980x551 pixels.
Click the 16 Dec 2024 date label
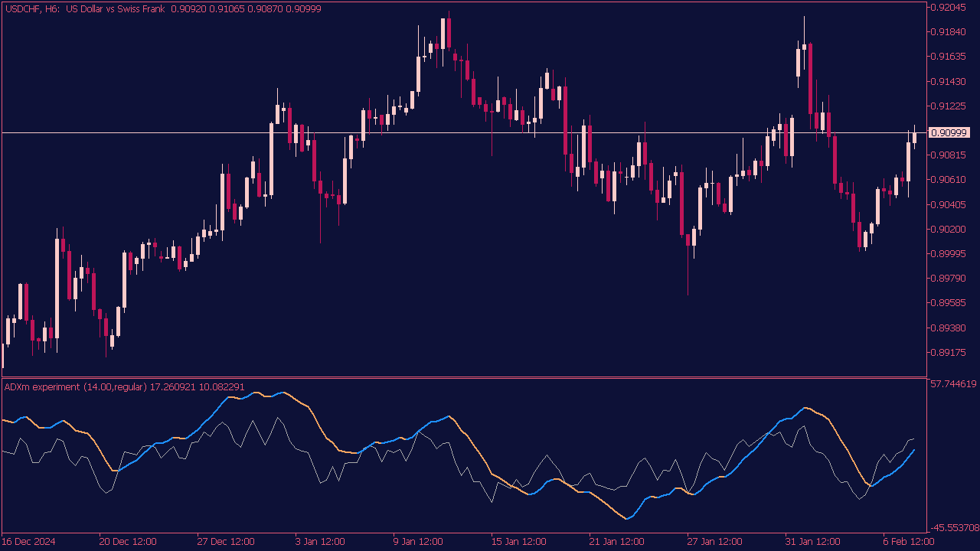[29, 541]
